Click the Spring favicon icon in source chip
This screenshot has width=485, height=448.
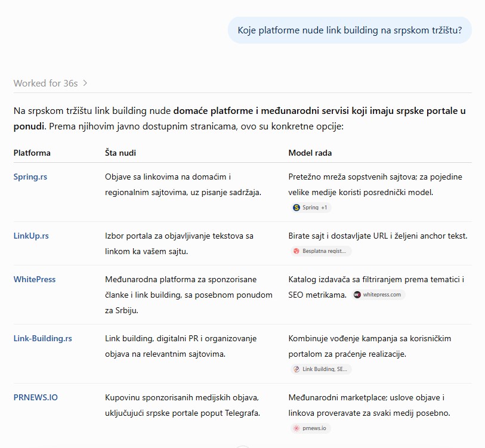click(x=296, y=208)
